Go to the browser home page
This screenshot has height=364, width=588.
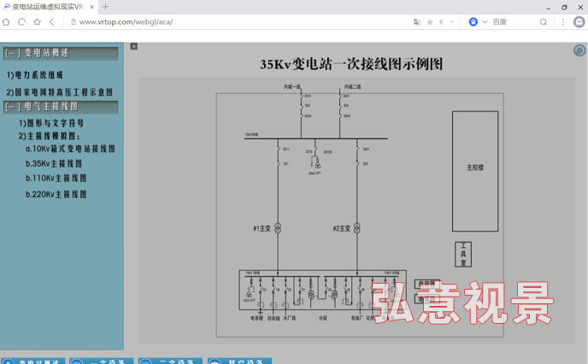pyautogui.click(x=6, y=22)
